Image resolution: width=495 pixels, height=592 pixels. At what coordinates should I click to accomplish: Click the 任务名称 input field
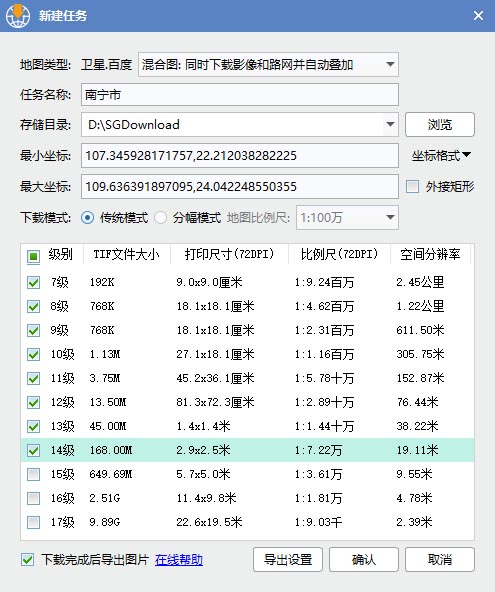[x=240, y=94]
